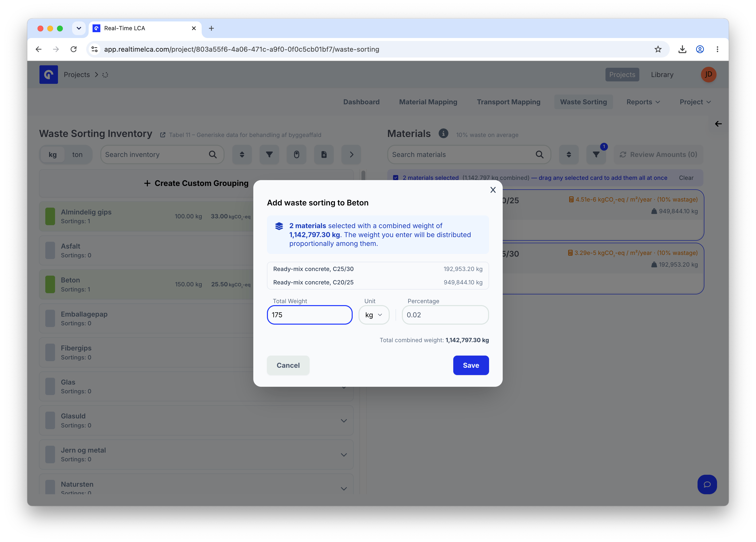
Task: Open the chat support bubble
Action: [707, 484]
